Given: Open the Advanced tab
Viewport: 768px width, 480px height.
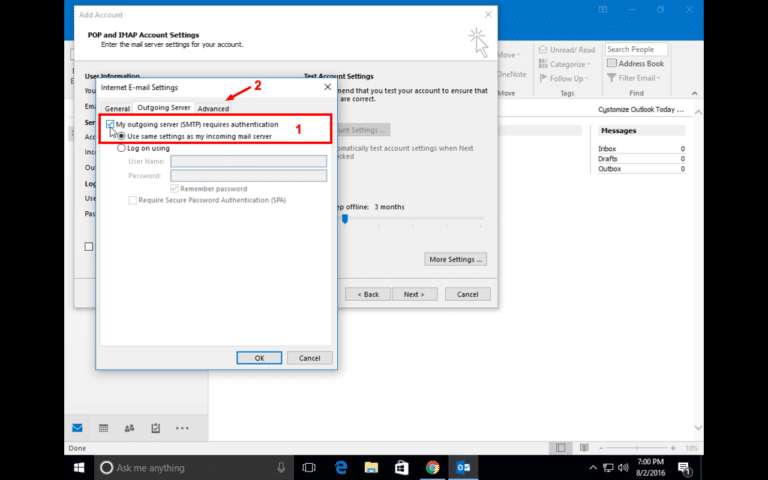Looking at the screenshot, I should 213,108.
